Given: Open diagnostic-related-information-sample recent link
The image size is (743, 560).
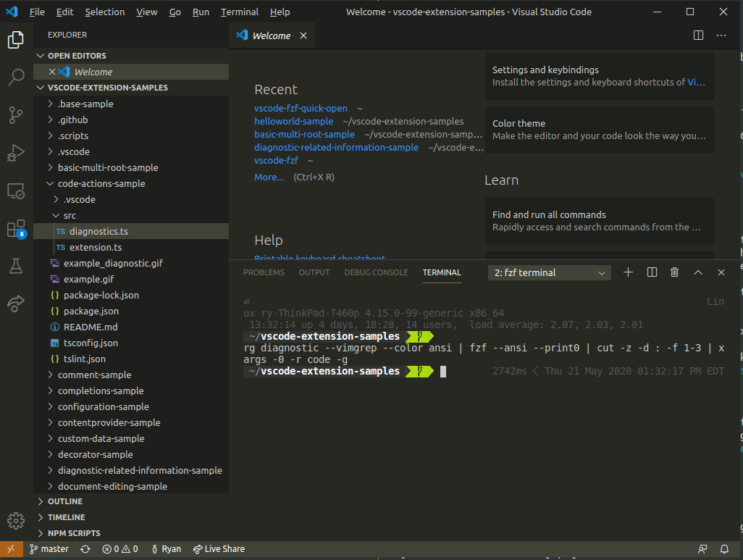Looking at the screenshot, I should [336, 148].
